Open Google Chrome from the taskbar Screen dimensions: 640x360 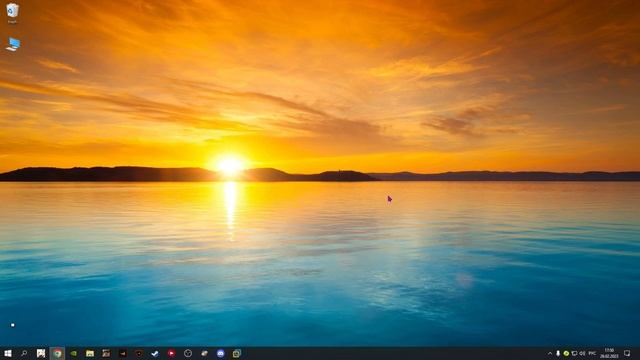[57, 353]
